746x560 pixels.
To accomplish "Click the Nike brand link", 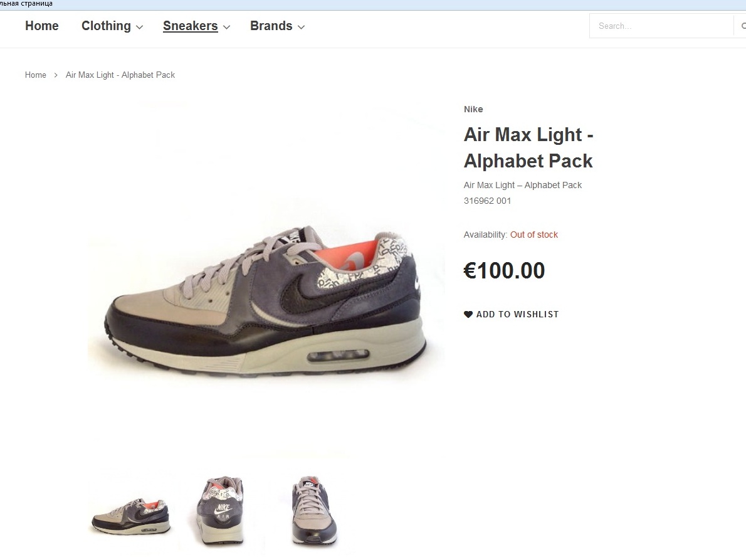I will pyautogui.click(x=473, y=109).
